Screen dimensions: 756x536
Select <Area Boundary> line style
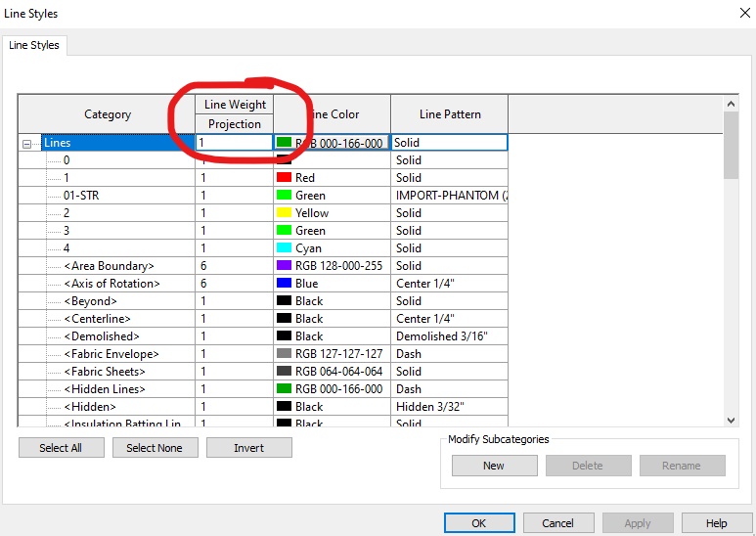pyautogui.click(x=109, y=266)
